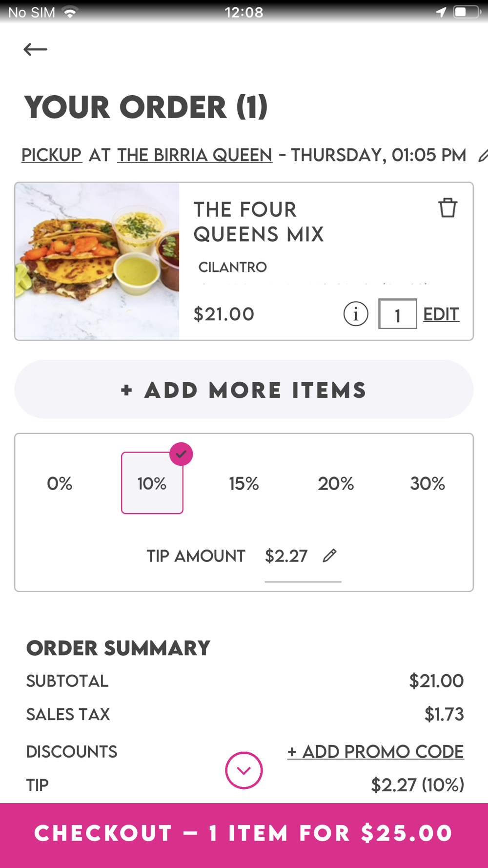Tap the pink checkmark badge on 10%

[181, 454]
